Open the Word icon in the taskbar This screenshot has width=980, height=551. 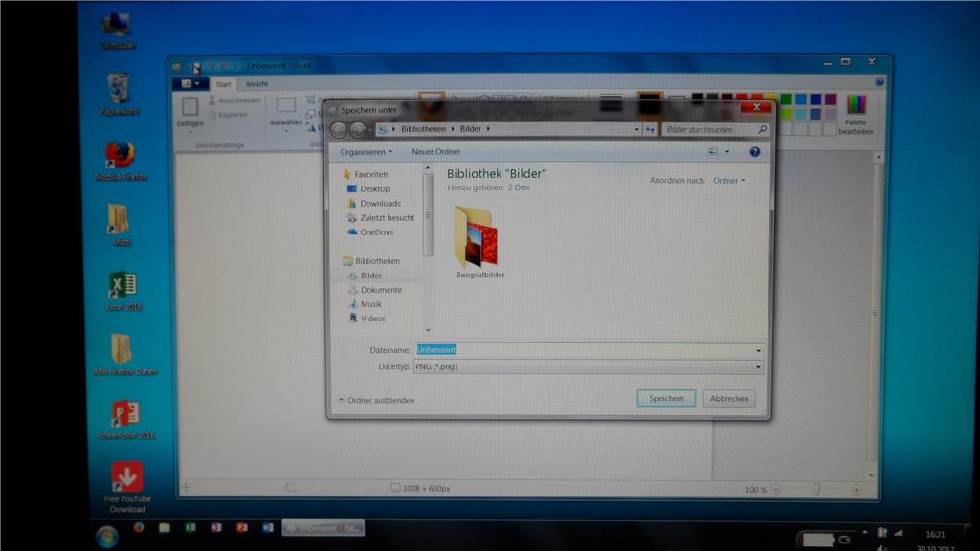tap(268, 528)
